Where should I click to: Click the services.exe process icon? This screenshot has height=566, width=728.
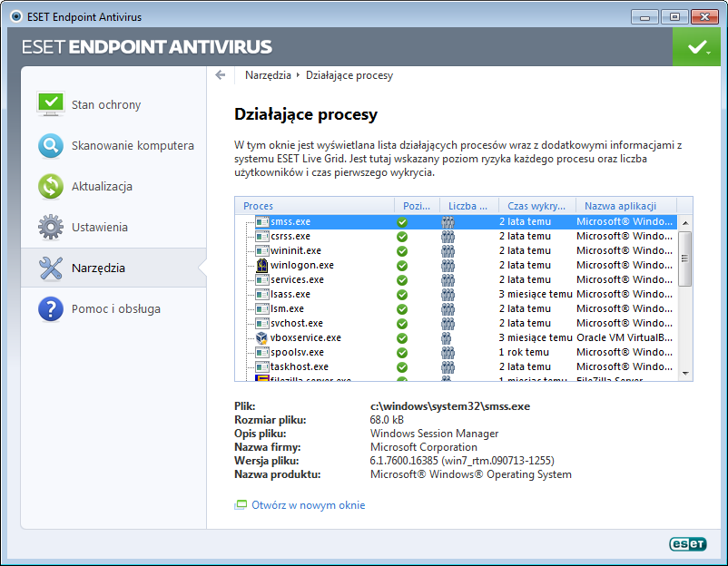tap(262, 279)
